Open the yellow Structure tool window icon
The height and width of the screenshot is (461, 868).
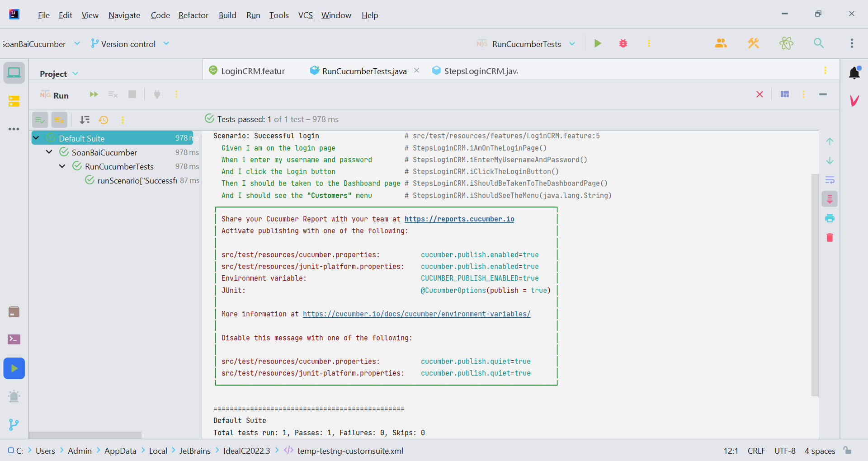click(x=14, y=101)
